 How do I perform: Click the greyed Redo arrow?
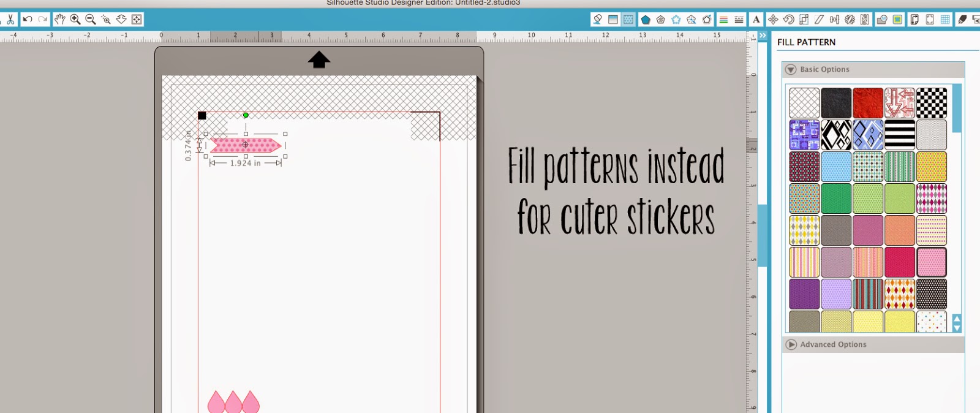[42, 20]
